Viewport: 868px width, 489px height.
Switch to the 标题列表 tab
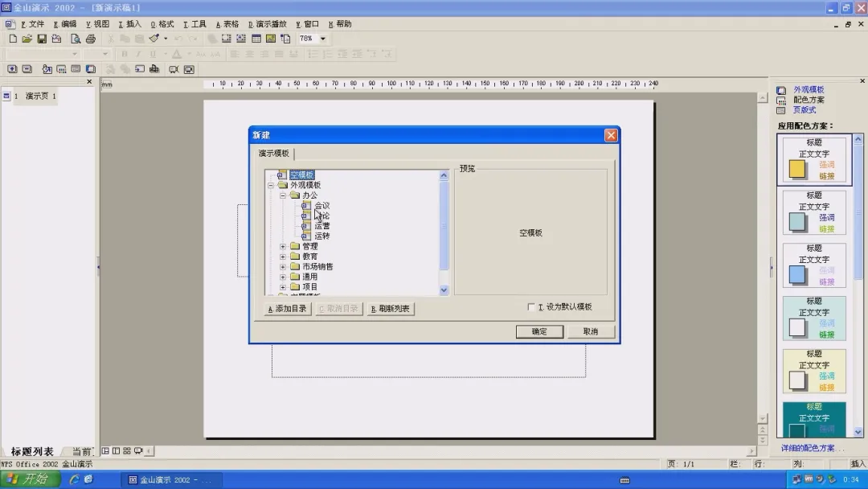coord(31,451)
